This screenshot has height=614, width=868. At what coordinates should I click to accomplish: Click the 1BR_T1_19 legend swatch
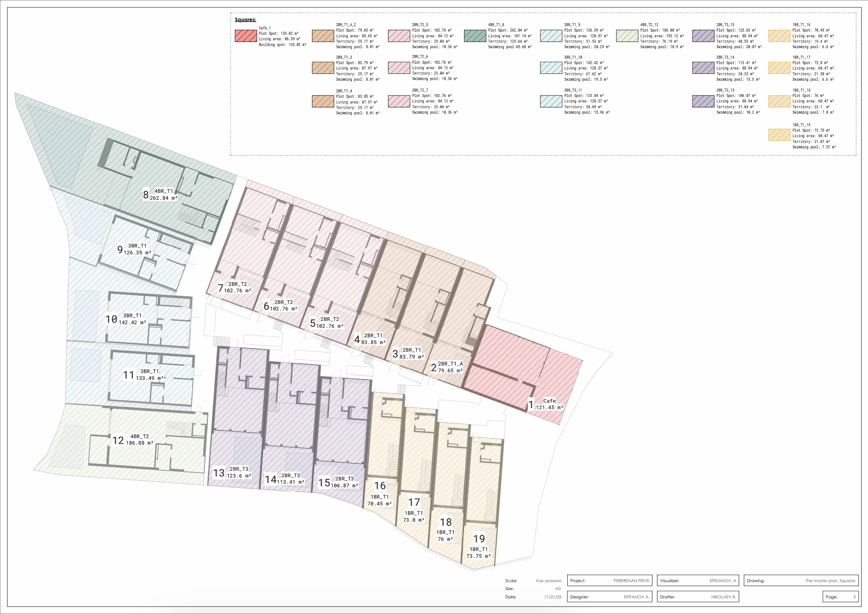pyautogui.click(x=779, y=135)
